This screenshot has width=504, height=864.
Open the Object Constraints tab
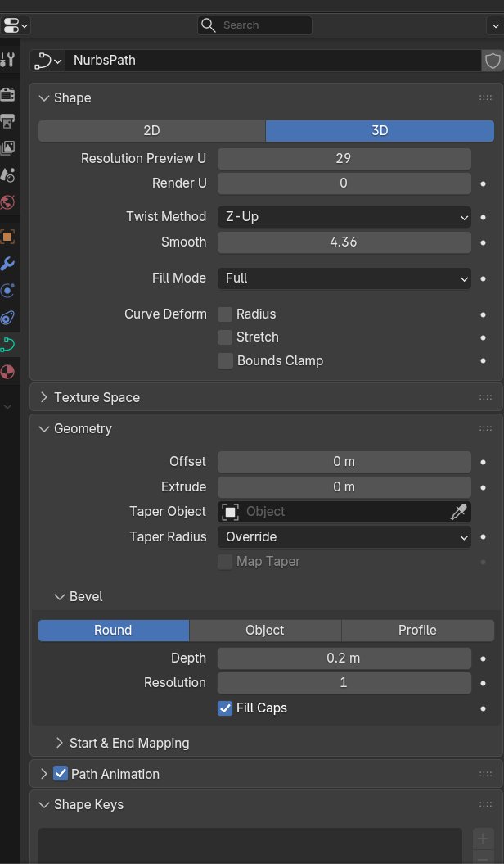pos(7,318)
